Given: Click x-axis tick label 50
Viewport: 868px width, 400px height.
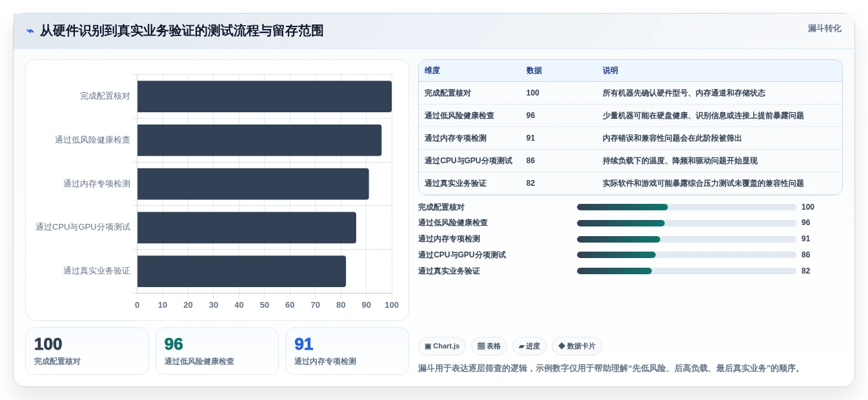Looking at the screenshot, I should tap(265, 305).
